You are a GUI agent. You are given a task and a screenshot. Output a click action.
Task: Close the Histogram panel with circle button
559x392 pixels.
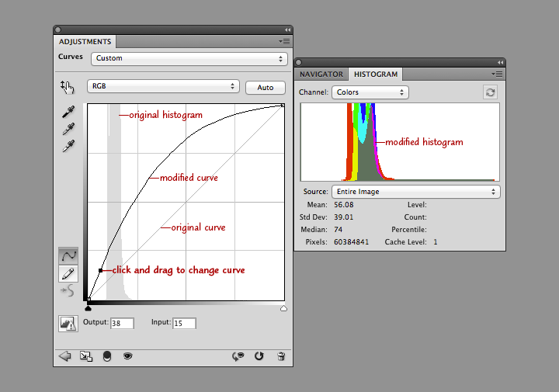[299, 63]
